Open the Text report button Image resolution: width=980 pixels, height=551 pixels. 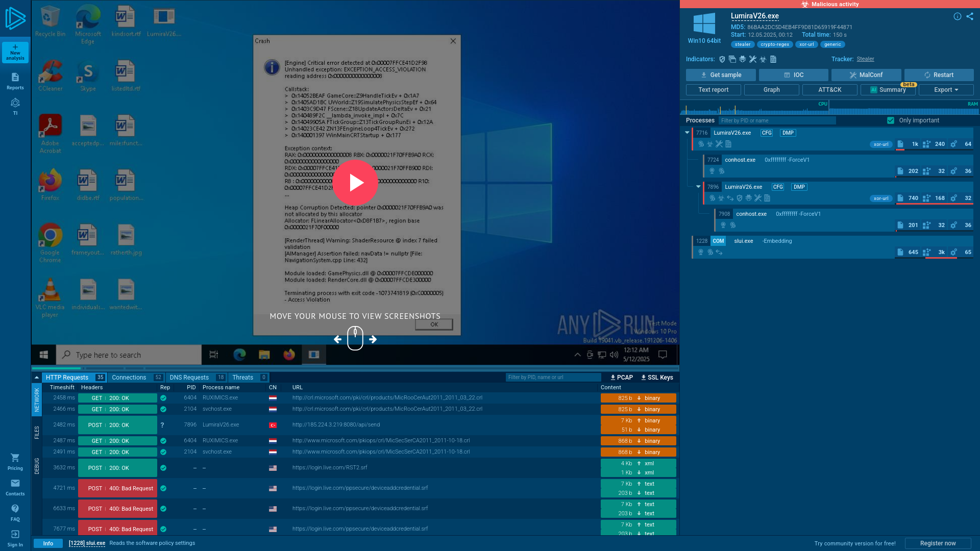[714, 90]
